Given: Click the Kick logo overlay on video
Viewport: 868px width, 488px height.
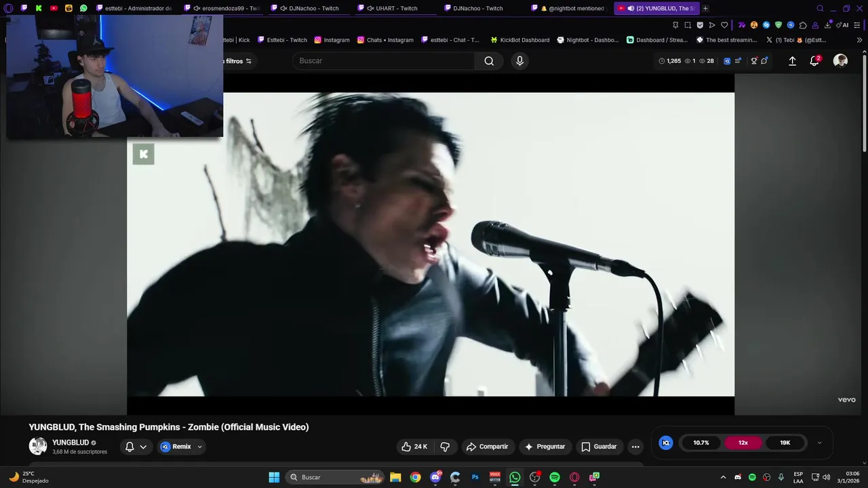Looking at the screenshot, I should pyautogui.click(x=144, y=155).
